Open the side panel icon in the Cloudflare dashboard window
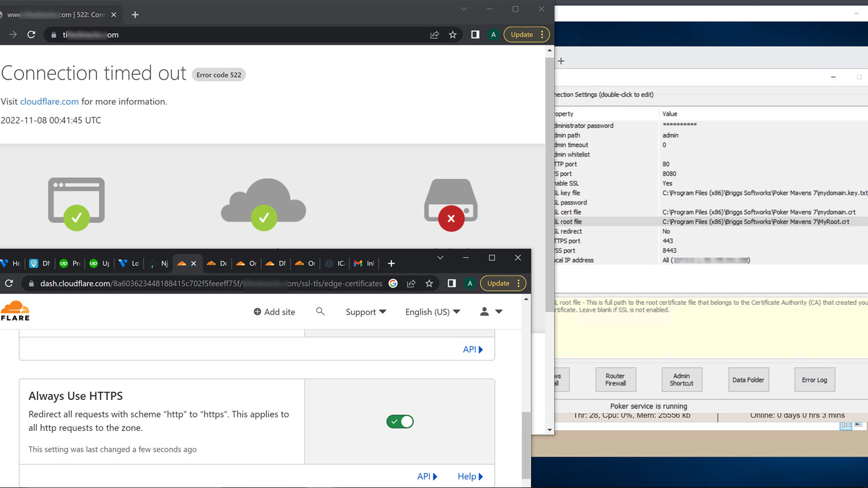The height and width of the screenshot is (488, 868). (x=451, y=283)
